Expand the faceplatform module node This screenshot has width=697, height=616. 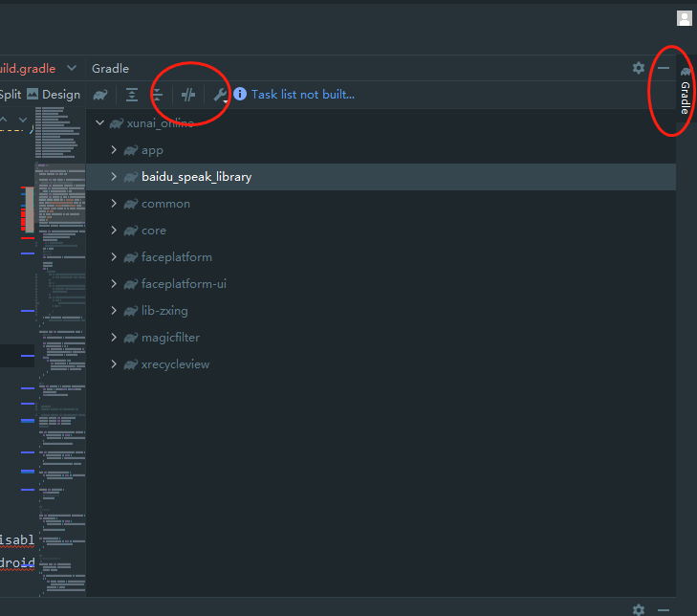coord(114,257)
